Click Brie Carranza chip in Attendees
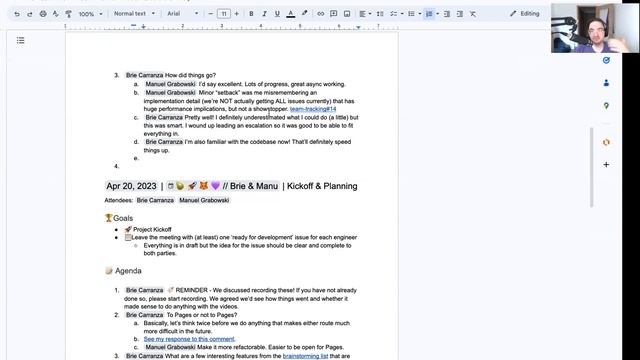Image resolution: width=640 pixels, height=360 pixels. point(155,200)
